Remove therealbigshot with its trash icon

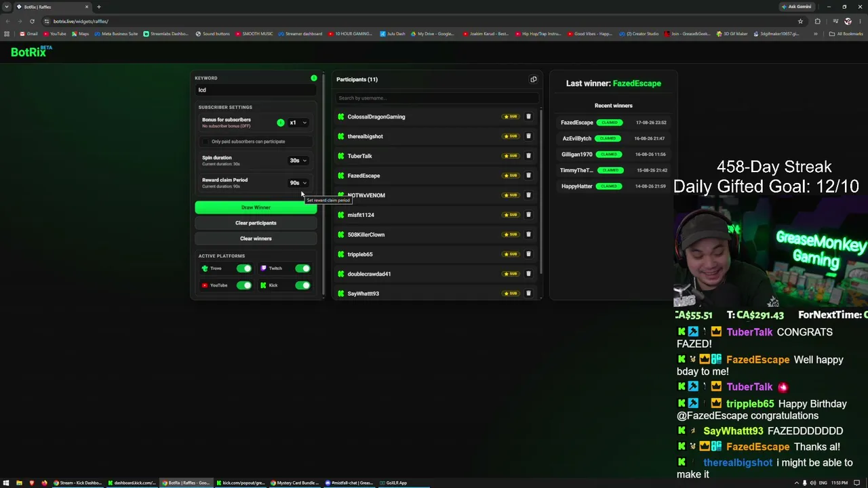(528, 136)
